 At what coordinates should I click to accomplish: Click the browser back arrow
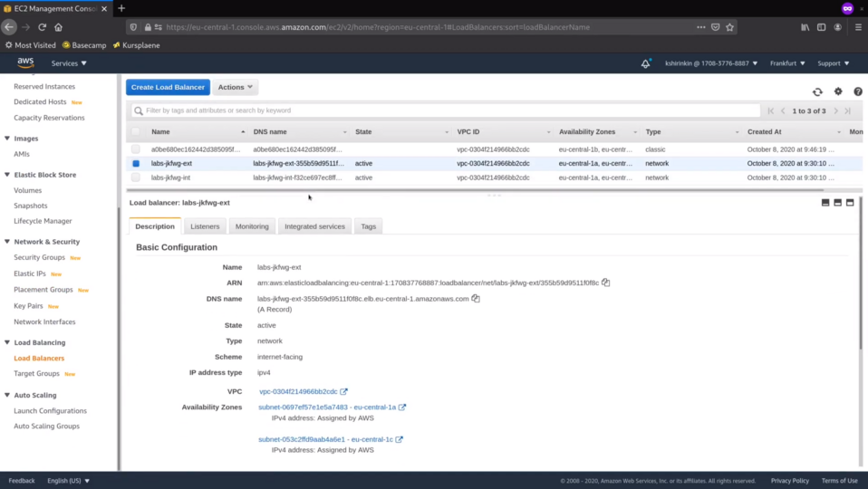click(9, 27)
